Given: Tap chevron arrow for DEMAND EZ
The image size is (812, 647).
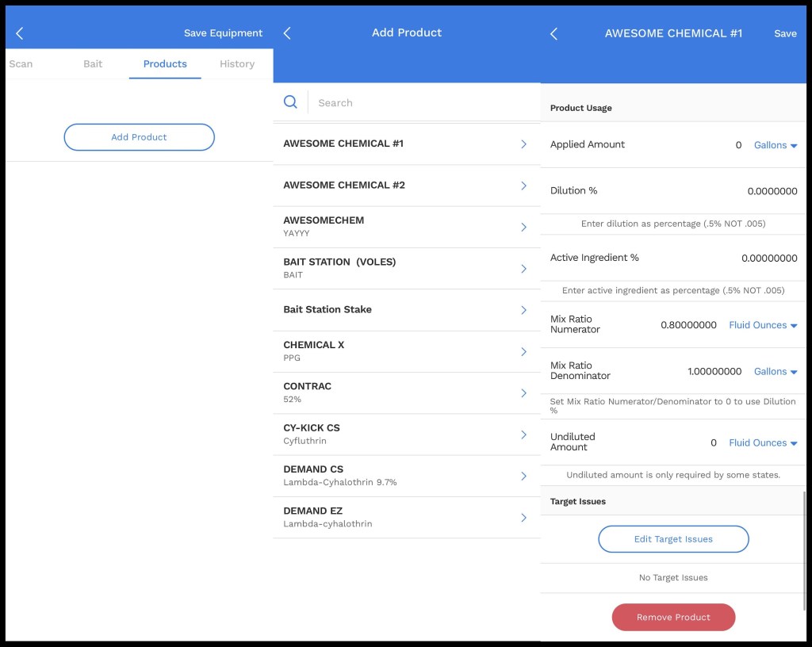Looking at the screenshot, I should [523, 518].
